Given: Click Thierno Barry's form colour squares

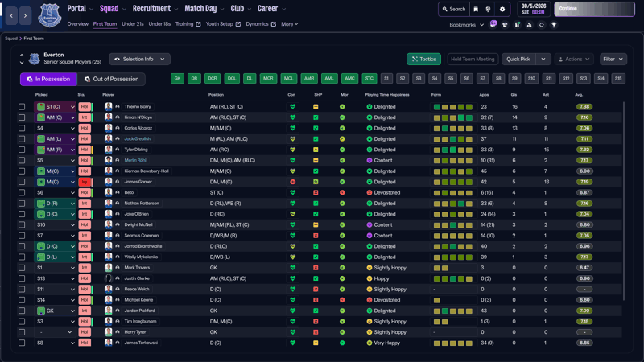Looking at the screenshot, I should [x=453, y=107].
